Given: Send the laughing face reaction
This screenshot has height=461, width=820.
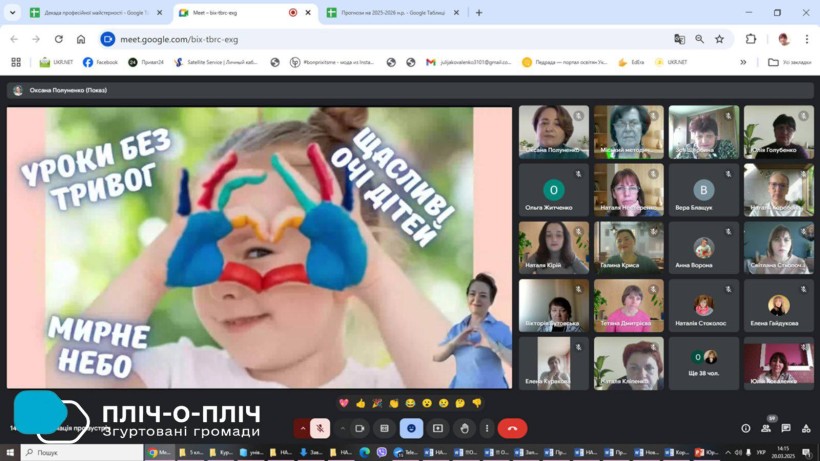Looking at the screenshot, I should pyautogui.click(x=411, y=403).
